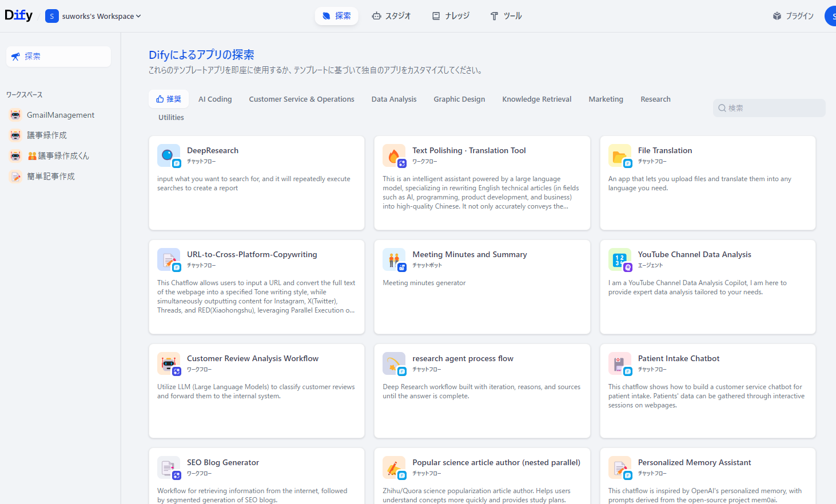Select 探索 in the left sidebar
Screen dimensions: 836x504
pos(58,57)
